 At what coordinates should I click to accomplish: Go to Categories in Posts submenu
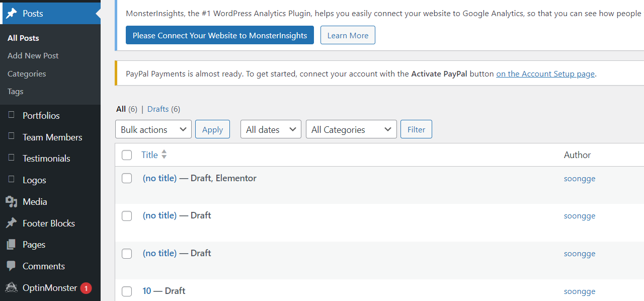point(27,73)
